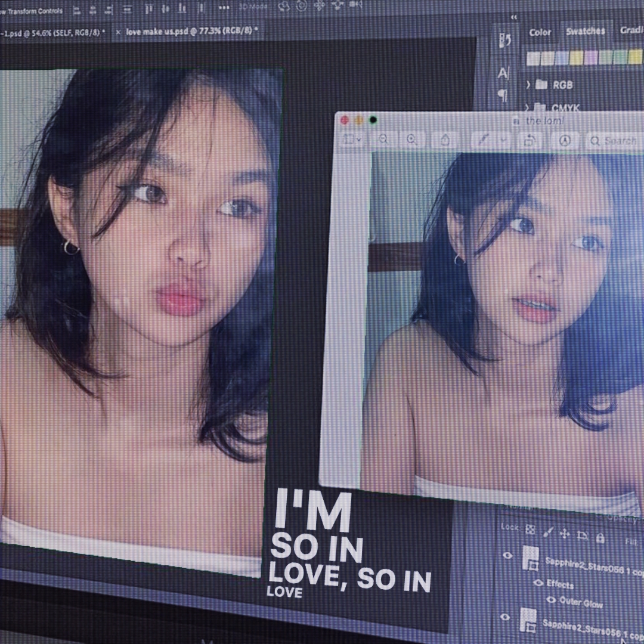Toggle lock transparent pixels in Layers
This screenshot has width=644, height=644.
530,529
